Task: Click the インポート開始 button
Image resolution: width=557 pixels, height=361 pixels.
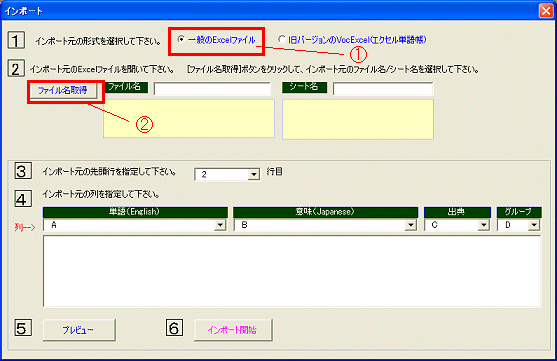Action: click(x=233, y=330)
